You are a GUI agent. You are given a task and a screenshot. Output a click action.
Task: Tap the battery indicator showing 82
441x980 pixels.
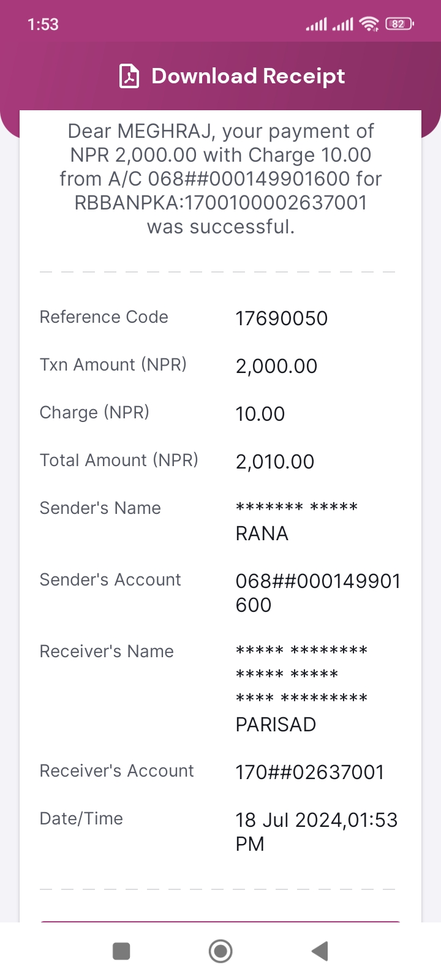[x=399, y=24]
